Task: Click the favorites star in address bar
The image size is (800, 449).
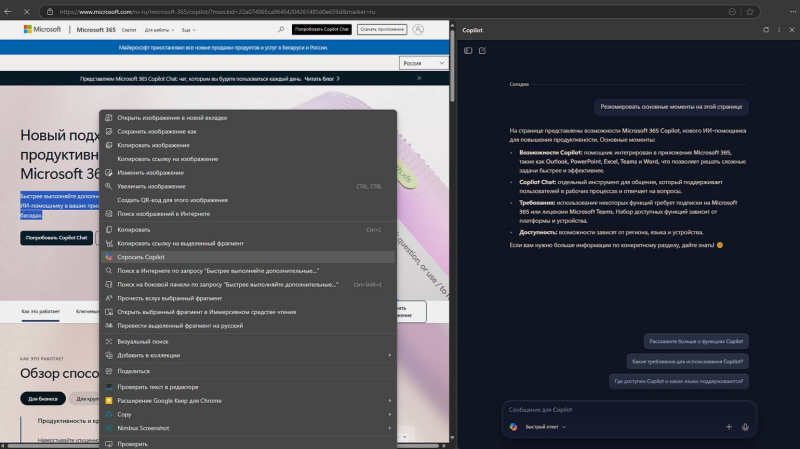Action: (x=749, y=12)
